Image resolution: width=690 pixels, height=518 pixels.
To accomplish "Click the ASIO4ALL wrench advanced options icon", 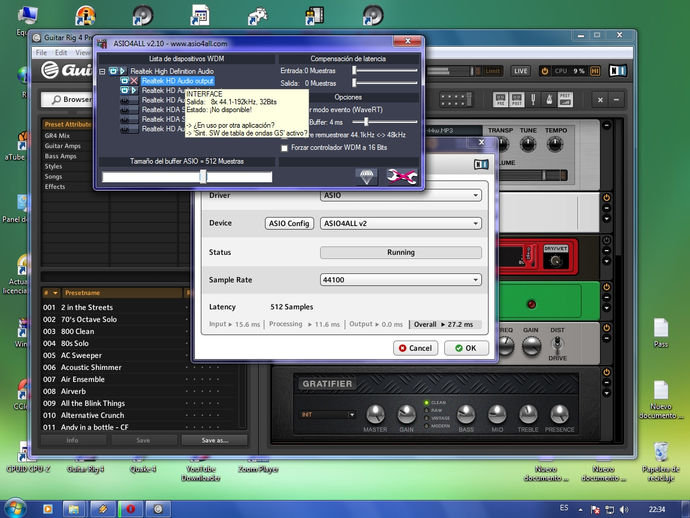I will [401, 176].
